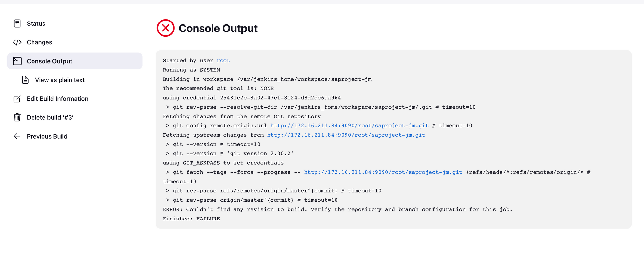Click the Edit Build Information pencil icon
Screen dimensions: 644x260
pos(17,99)
